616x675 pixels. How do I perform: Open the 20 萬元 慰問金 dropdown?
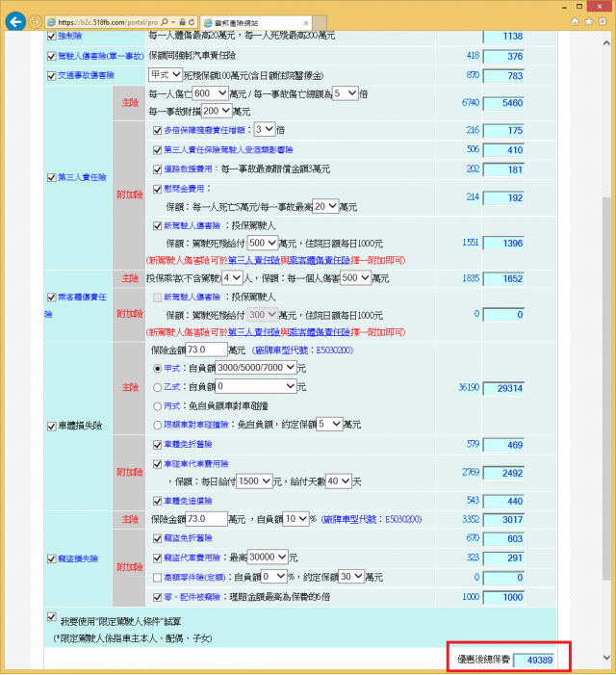coord(325,207)
